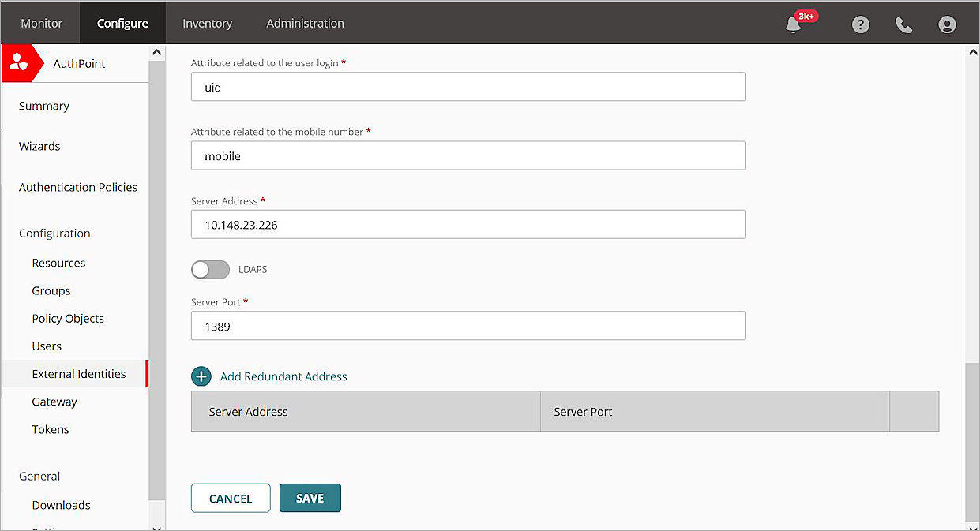Click the SAVE button
Screen dimensions: 980x531
pyautogui.click(x=310, y=498)
